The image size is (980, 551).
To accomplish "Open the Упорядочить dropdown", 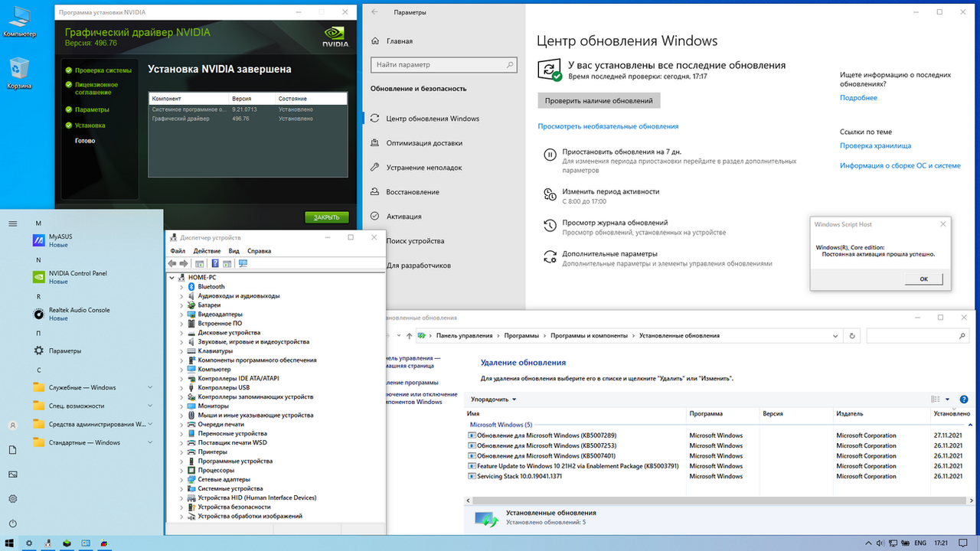I will coord(494,399).
